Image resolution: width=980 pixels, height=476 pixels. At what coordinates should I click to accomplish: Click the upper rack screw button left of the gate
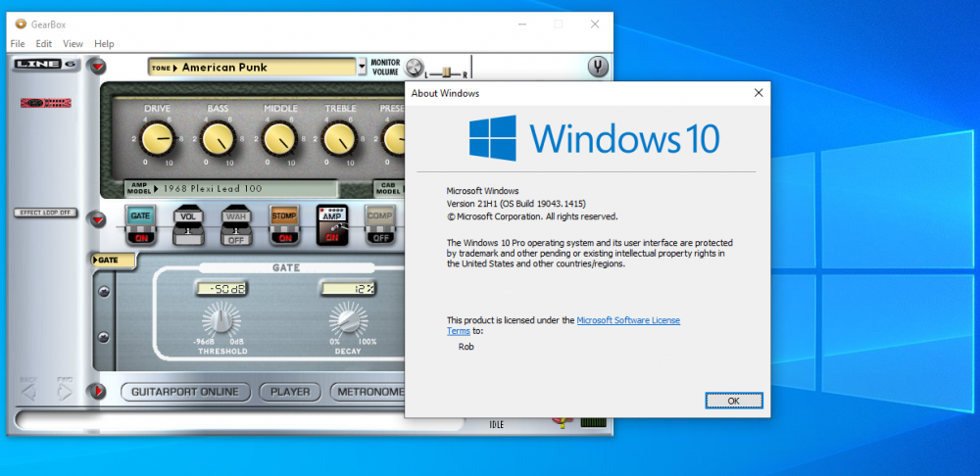105,291
